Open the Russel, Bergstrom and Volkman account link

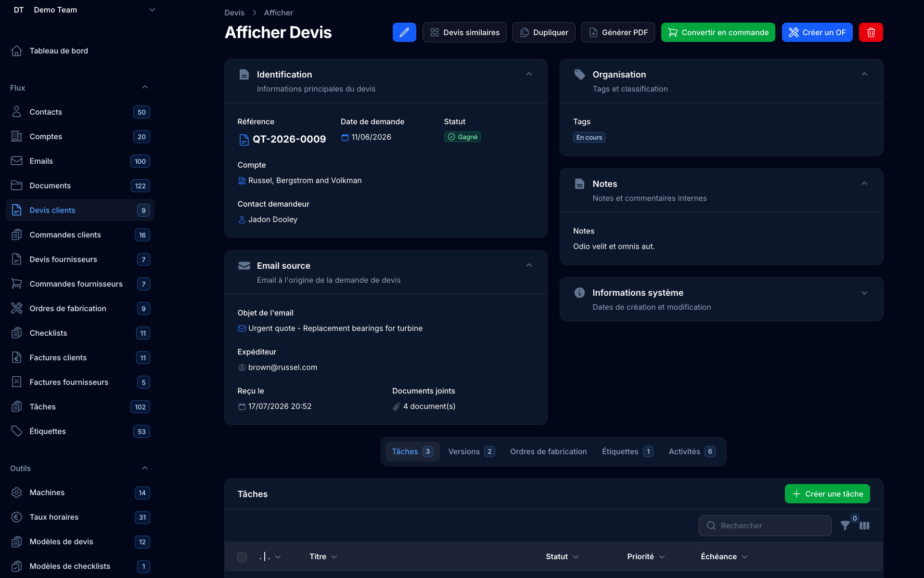click(x=305, y=180)
